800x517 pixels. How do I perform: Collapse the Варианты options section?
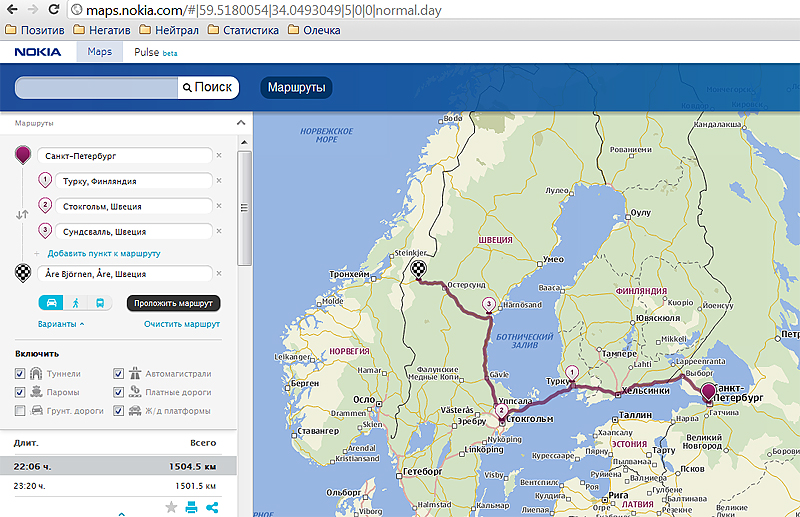(x=61, y=324)
